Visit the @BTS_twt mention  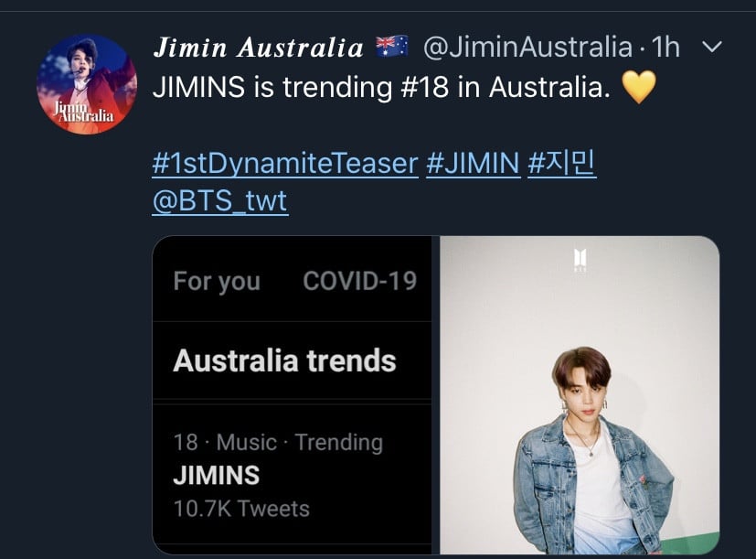point(220,200)
